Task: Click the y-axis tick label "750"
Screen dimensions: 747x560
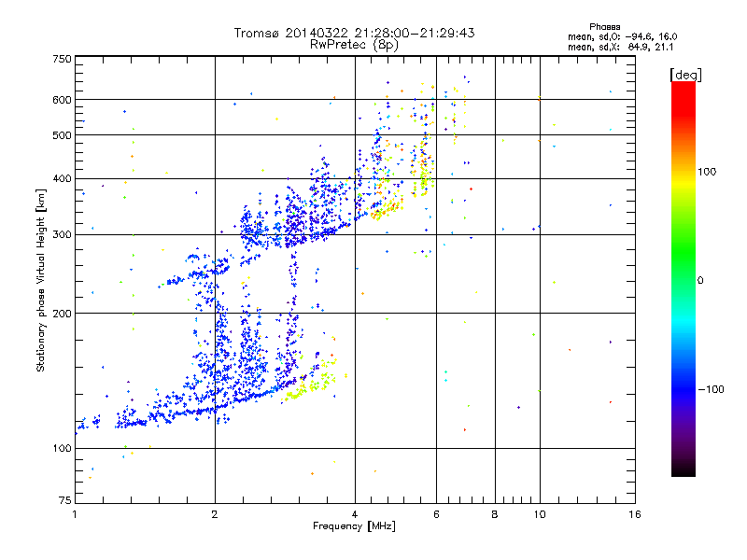Action: coord(63,59)
